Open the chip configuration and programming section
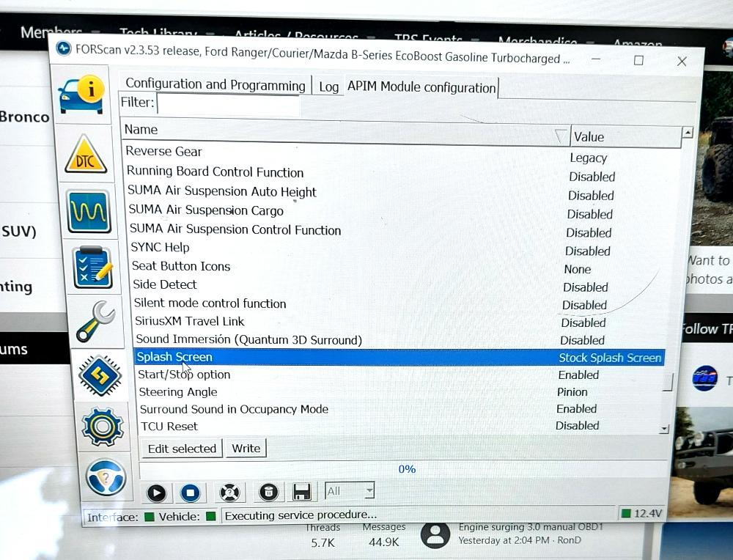The height and width of the screenshot is (560, 733). click(100, 375)
